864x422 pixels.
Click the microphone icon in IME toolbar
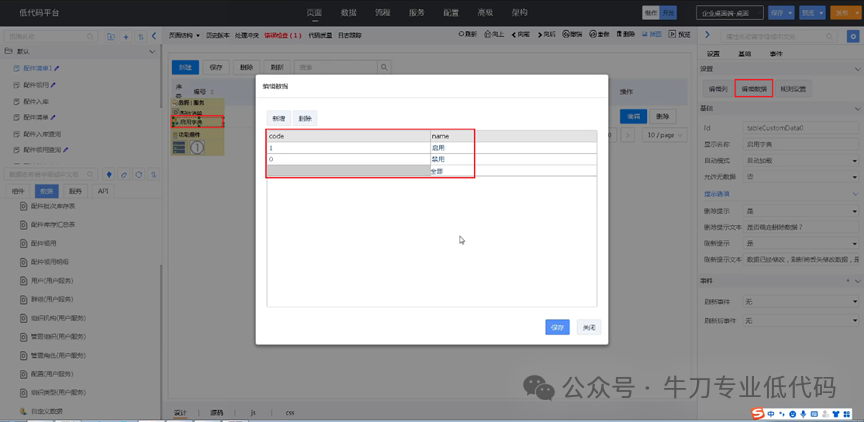coord(804,413)
